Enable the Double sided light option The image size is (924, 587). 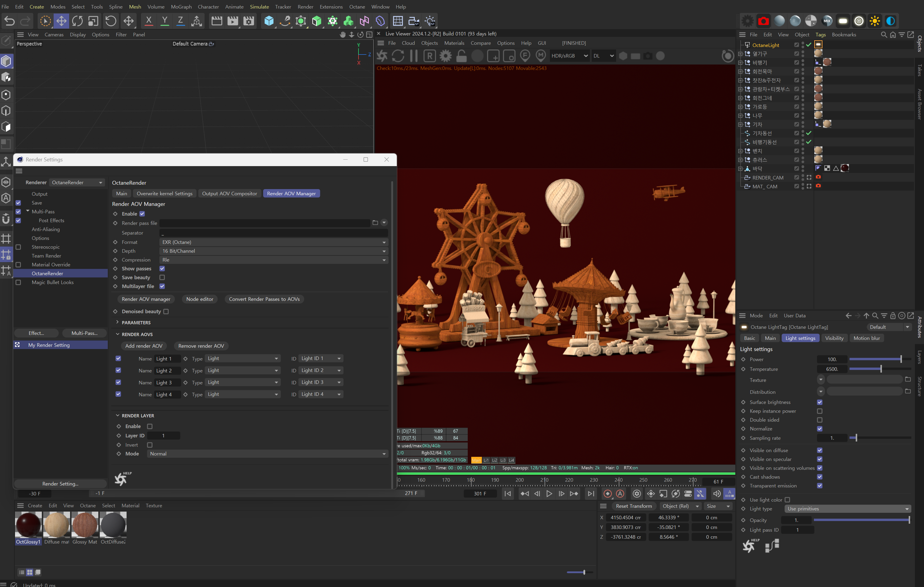point(820,420)
